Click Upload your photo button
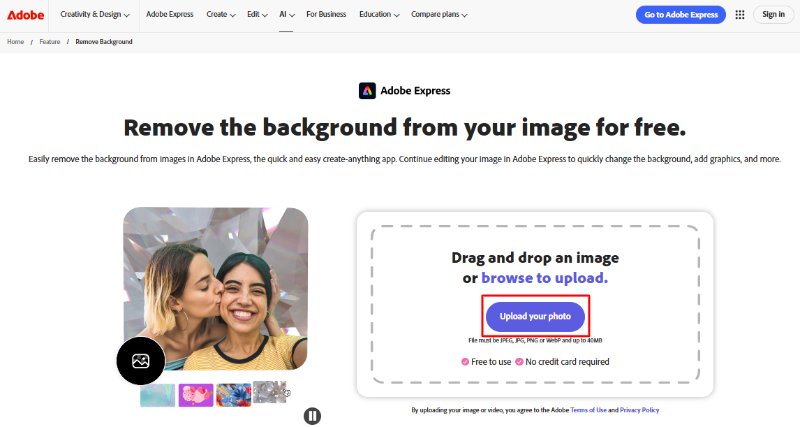Image resolution: width=800 pixels, height=427 pixels. (535, 316)
